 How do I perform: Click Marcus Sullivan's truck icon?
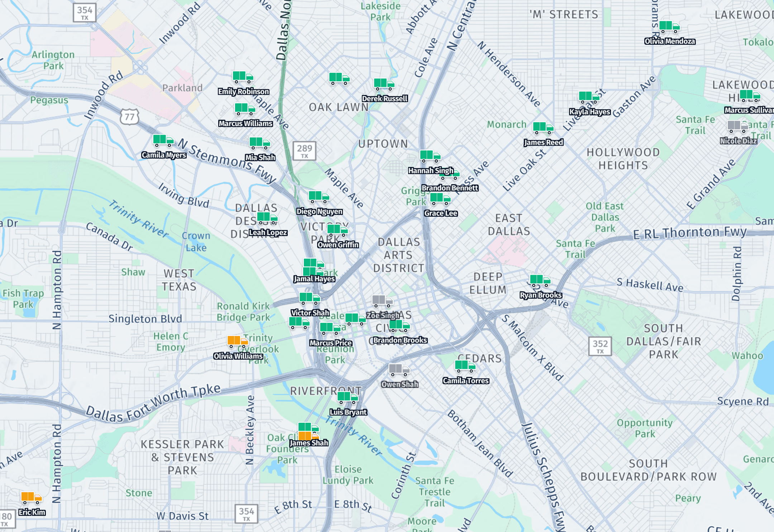pos(750,96)
